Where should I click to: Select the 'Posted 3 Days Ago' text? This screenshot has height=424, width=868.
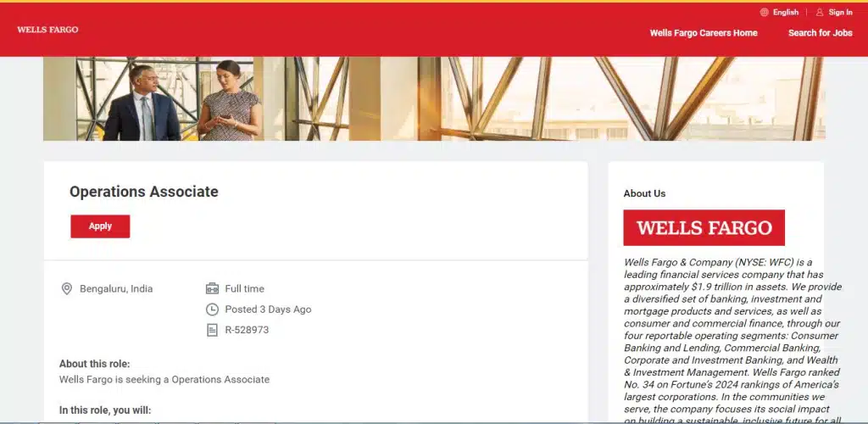click(268, 310)
